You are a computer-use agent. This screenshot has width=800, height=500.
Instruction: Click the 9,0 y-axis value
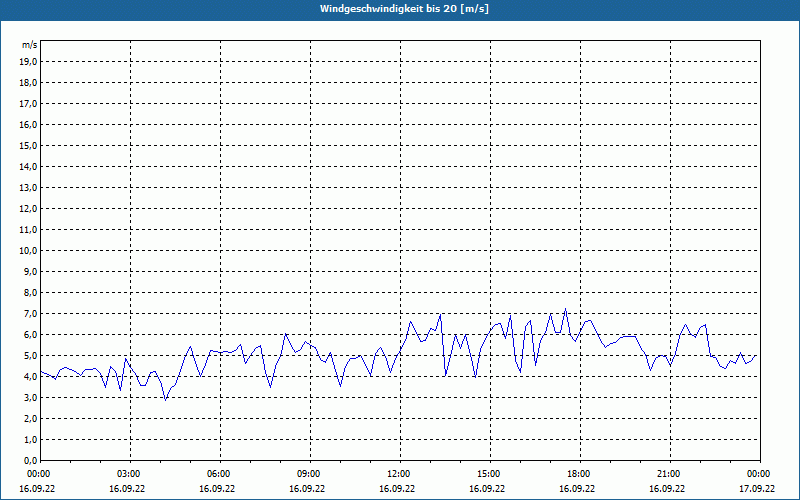[x=30, y=271]
